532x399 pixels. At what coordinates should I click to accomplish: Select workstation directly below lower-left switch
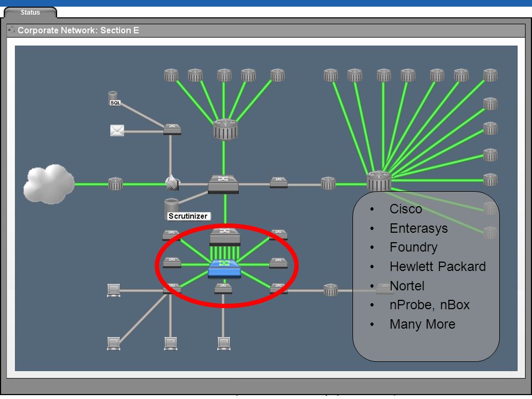coord(170,344)
